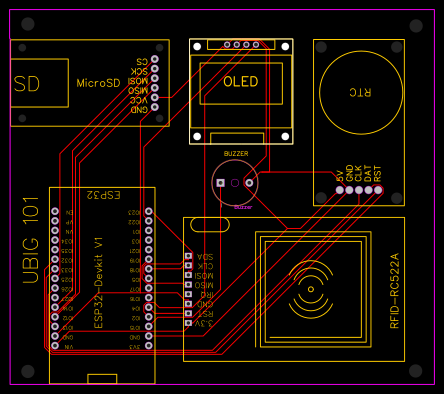Select the ESP32 IO25 pin pad
The width and height of the screenshot is (444, 394).
(x=55, y=278)
